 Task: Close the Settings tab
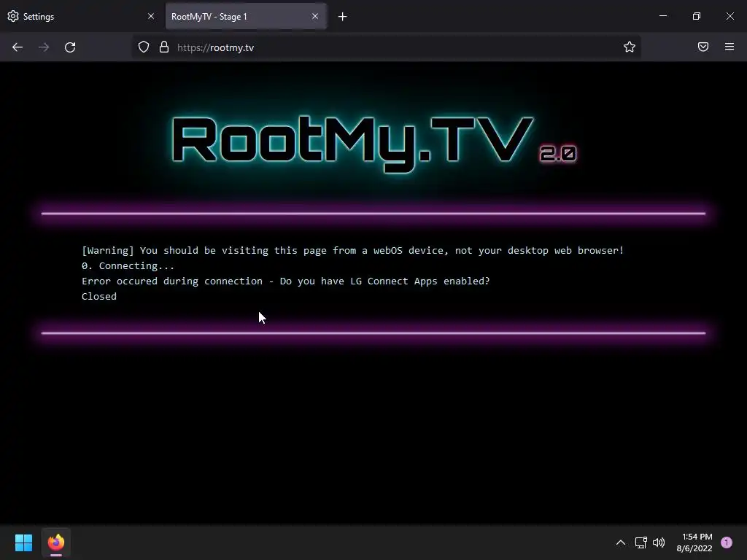click(x=151, y=16)
